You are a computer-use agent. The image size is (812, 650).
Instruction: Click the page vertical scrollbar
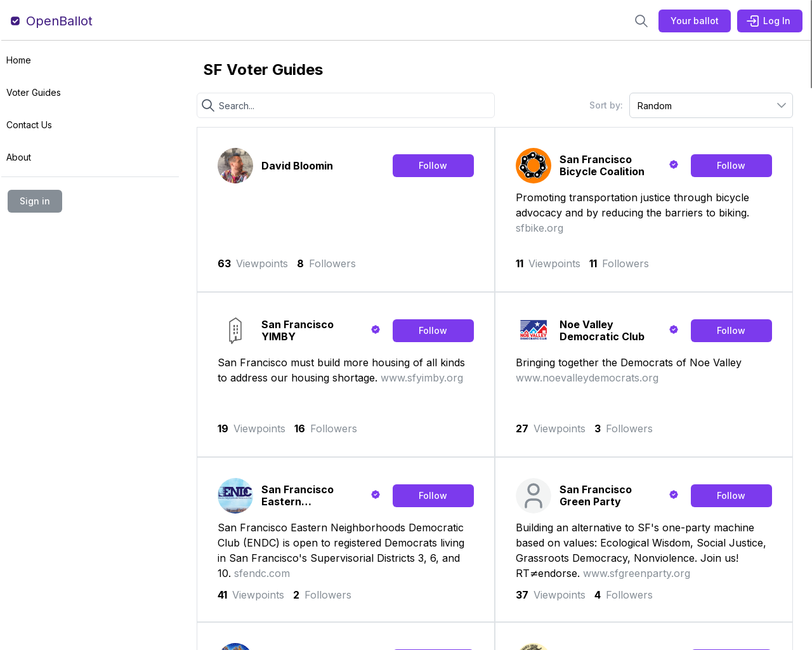[811, 44]
